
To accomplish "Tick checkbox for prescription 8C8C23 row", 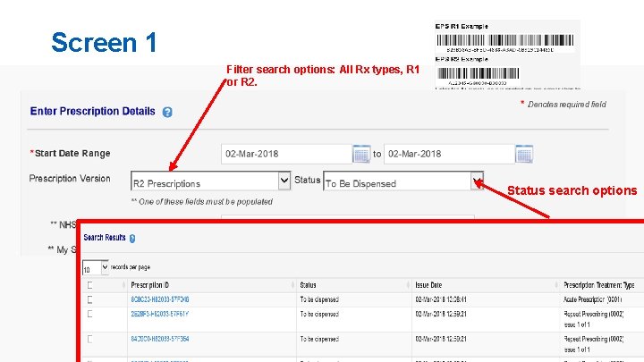I will point(90,299).
